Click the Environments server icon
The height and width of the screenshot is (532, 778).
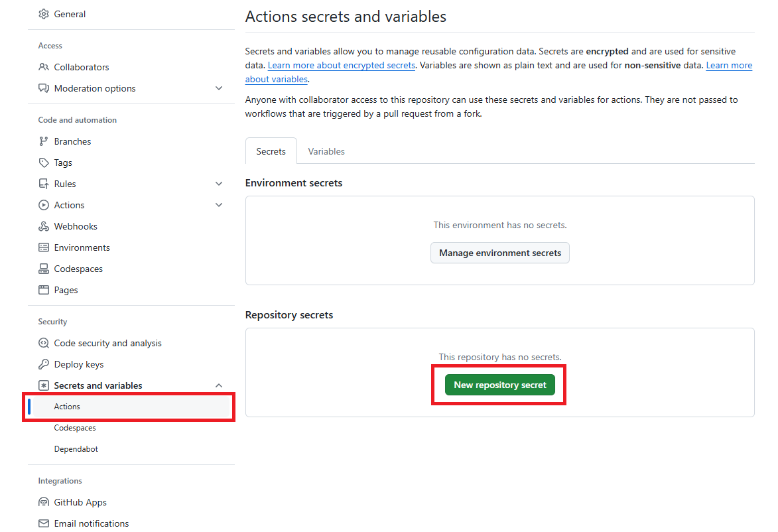[44, 247]
